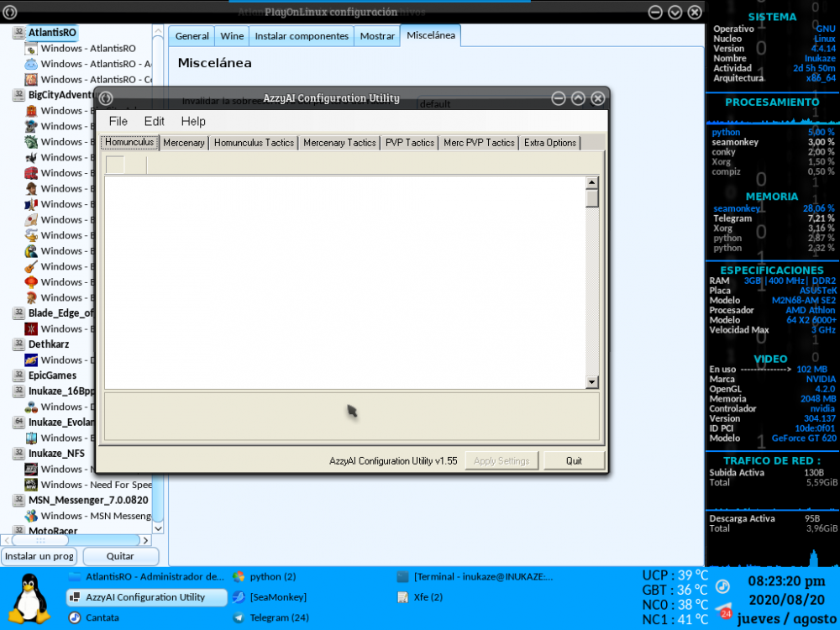Open the File menu in AzzyAI
Screen dimensions: 840x630
click(118, 122)
